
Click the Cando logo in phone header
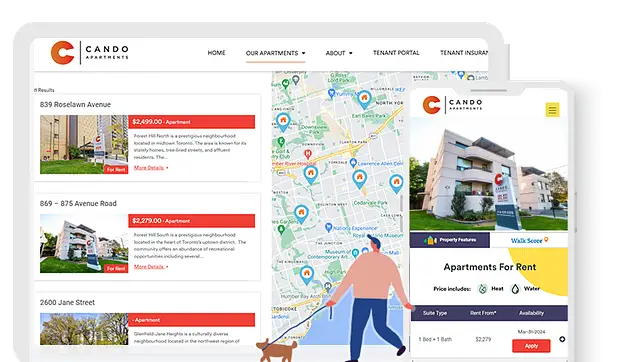tap(452, 105)
